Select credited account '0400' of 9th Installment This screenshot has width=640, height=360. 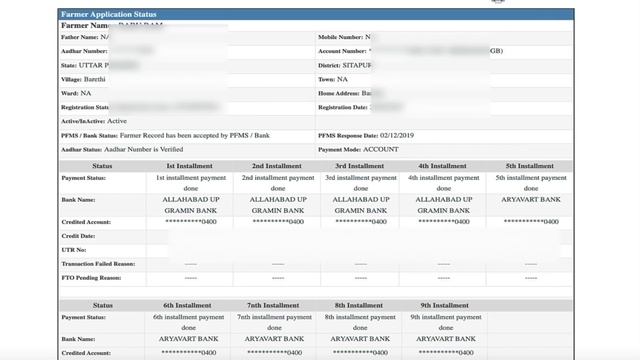tap(446, 353)
